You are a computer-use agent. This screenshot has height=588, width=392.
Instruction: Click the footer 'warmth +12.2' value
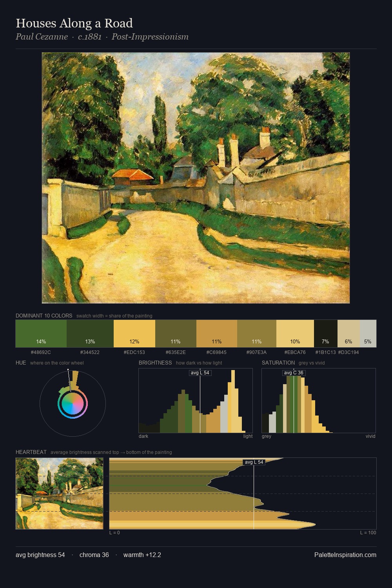pos(142,555)
